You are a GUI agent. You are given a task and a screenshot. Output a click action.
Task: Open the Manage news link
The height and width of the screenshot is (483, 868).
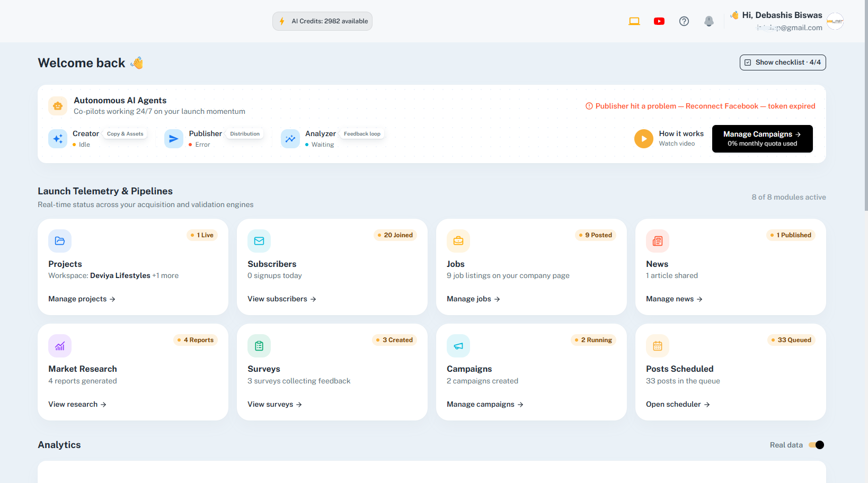coord(674,299)
